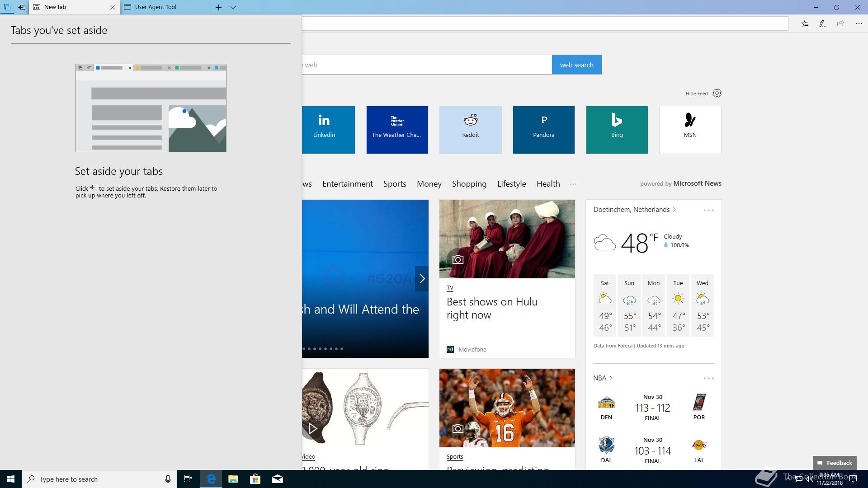Play the ancient ring video
This screenshot has height=488, width=868.
312,428
